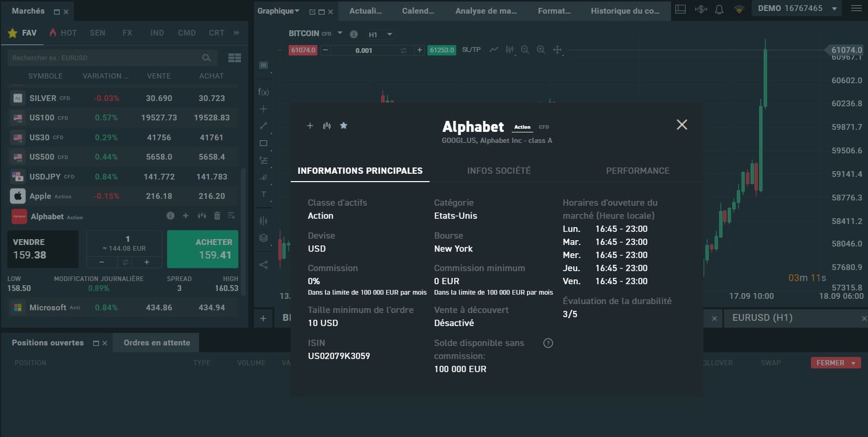Image resolution: width=868 pixels, height=437 pixels.
Task: Open the FAV favorites market tab
Action: coord(23,33)
